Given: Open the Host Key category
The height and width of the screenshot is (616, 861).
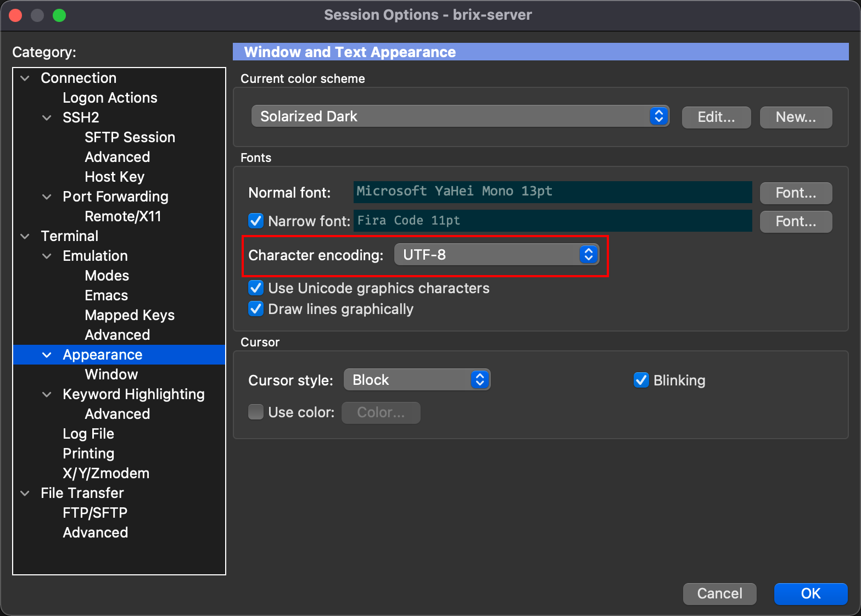Looking at the screenshot, I should point(114,177).
